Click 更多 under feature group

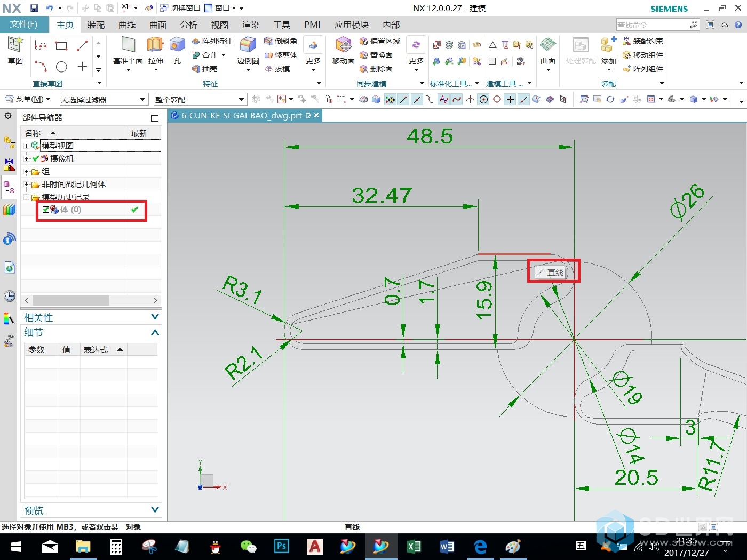pos(313,53)
